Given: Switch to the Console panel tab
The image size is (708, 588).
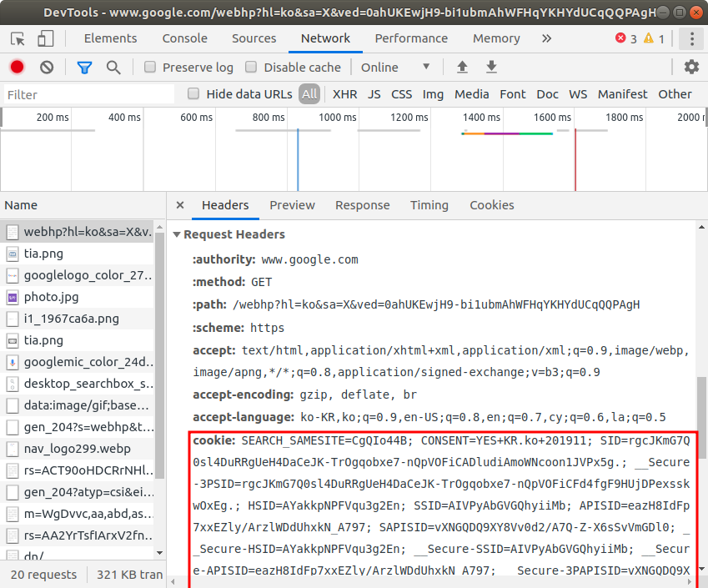Looking at the screenshot, I should coord(184,39).
